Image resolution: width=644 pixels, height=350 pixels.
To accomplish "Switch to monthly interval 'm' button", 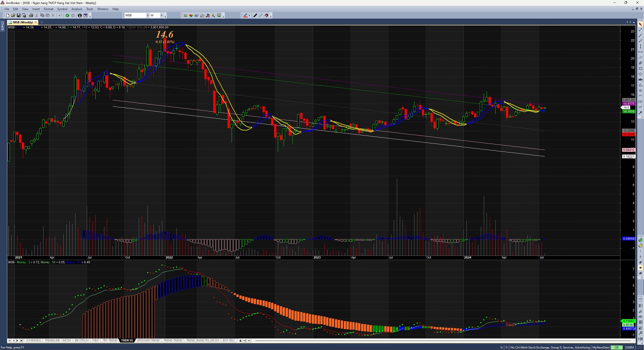I will 640,273.
